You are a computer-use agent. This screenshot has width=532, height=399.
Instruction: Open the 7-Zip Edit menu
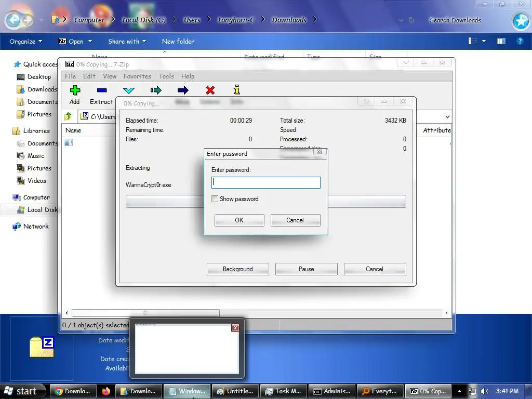tap(89, 76)
